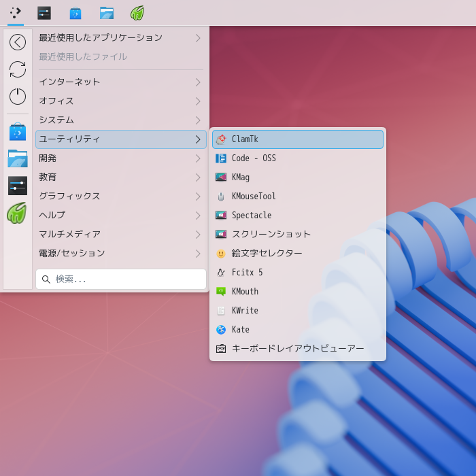Open the ヘルプ category

[x=121, y=216]
